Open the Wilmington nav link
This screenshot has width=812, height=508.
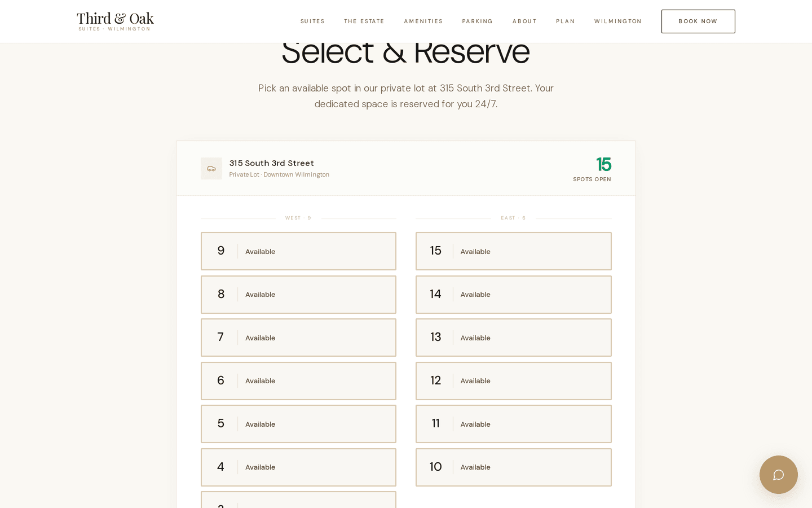(x=617, y=21)
